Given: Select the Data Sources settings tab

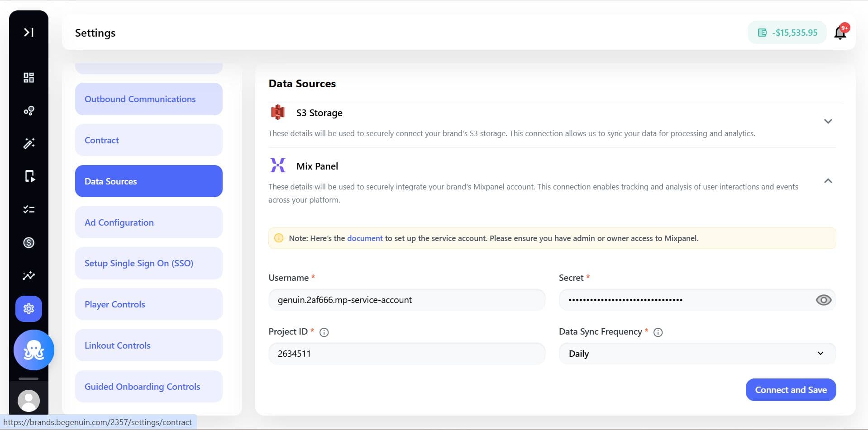Looking at the screenshot, I should 149,181.
